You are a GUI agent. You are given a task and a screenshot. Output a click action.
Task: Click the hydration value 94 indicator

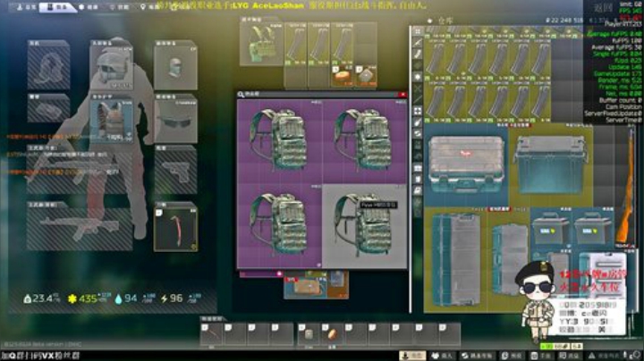pyautogui.click(x=134, y=298)
